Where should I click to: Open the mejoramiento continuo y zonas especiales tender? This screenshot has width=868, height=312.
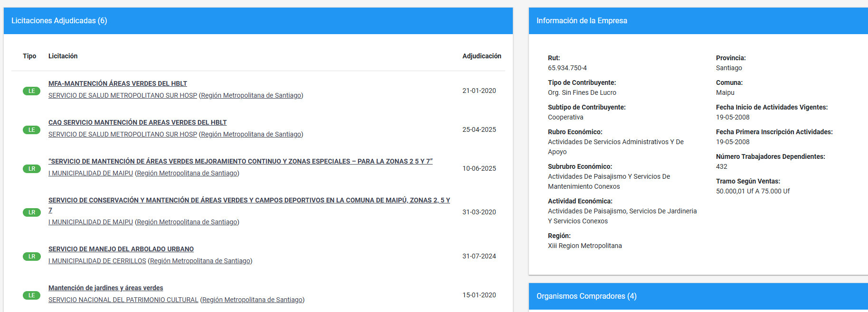(240, 161)
